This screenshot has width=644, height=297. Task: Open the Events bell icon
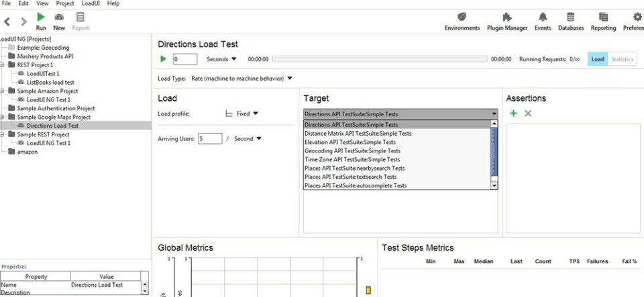pyautogui.click(x=543, y=17)
